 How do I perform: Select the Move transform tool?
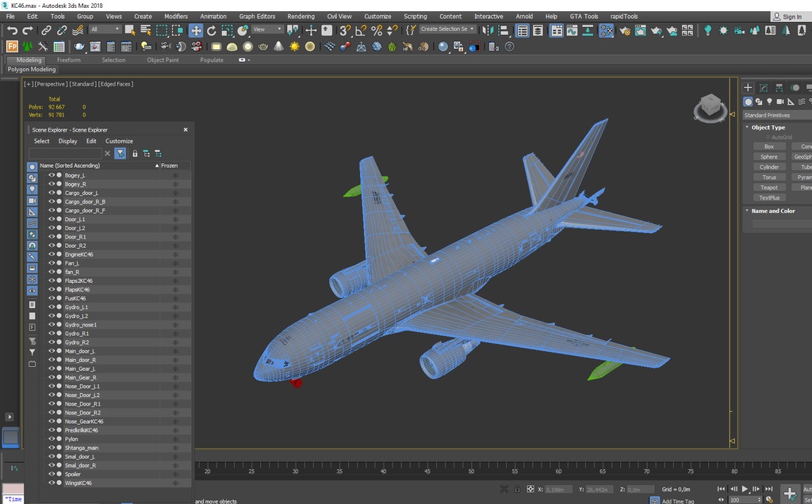[x=195, y=30]
